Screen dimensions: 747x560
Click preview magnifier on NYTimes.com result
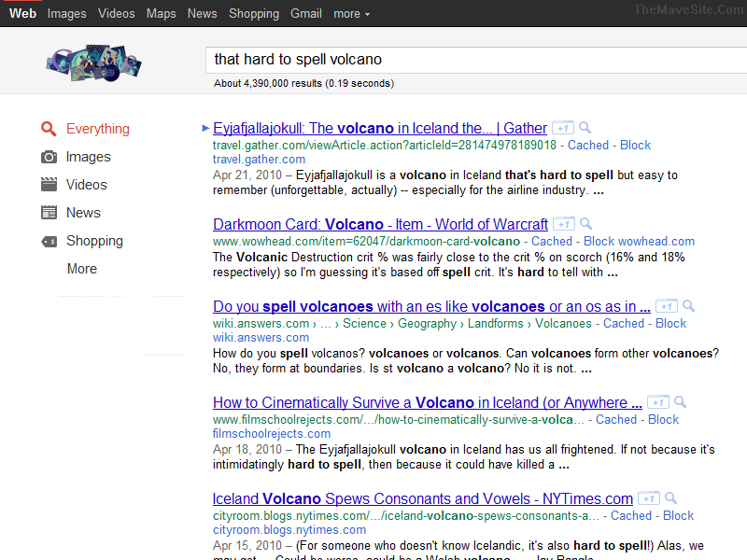(670, 498)
